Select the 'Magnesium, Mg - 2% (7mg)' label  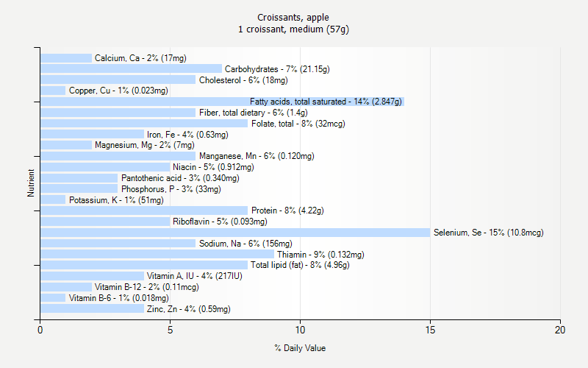(x=144, y=145)
